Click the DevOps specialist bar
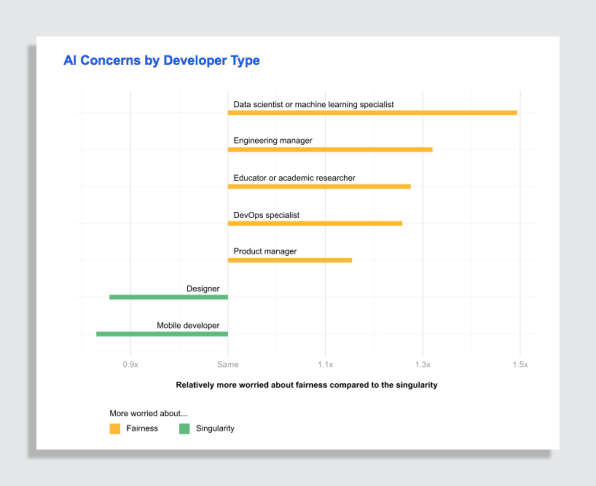Image resolution: width=596 pixels, height=486 pixels. point(315,223)
